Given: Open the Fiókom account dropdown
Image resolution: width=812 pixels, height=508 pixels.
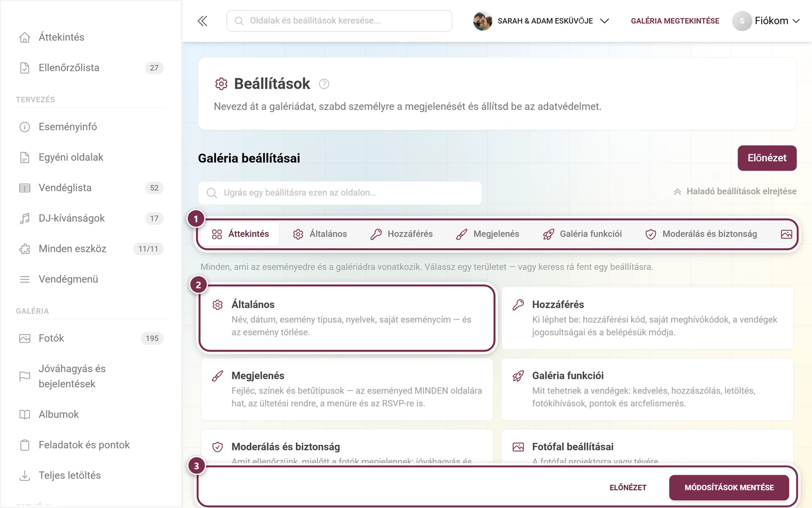Looking at the screenshot, I should (766, 21).
